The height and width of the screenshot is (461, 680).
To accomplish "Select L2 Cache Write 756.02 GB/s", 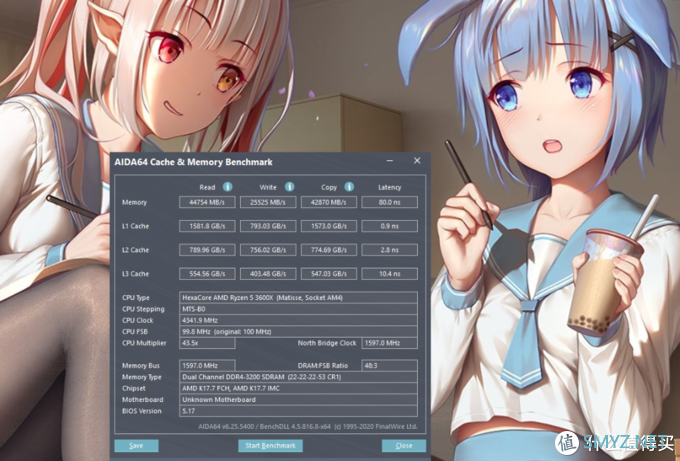I will (268, 250).
